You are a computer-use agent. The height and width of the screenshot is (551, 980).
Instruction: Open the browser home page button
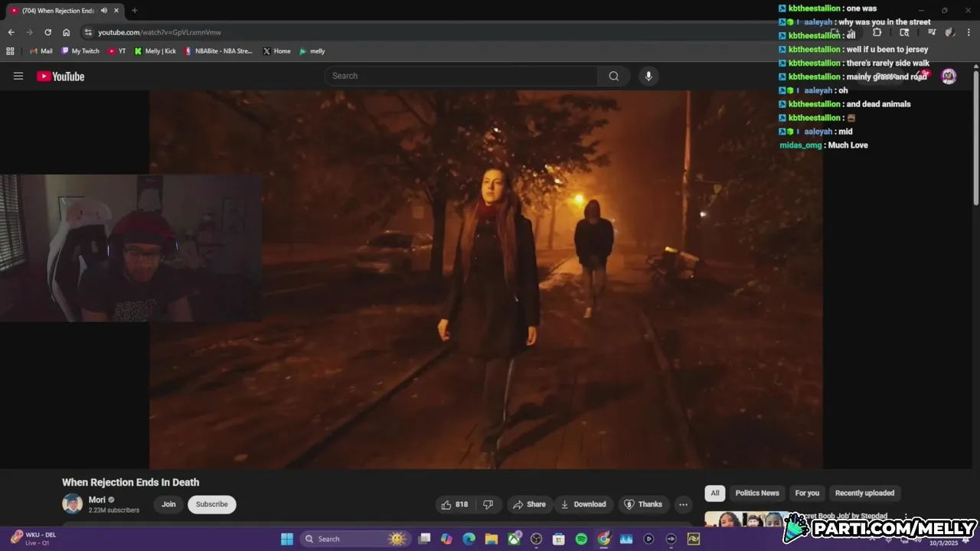(66, 32)
